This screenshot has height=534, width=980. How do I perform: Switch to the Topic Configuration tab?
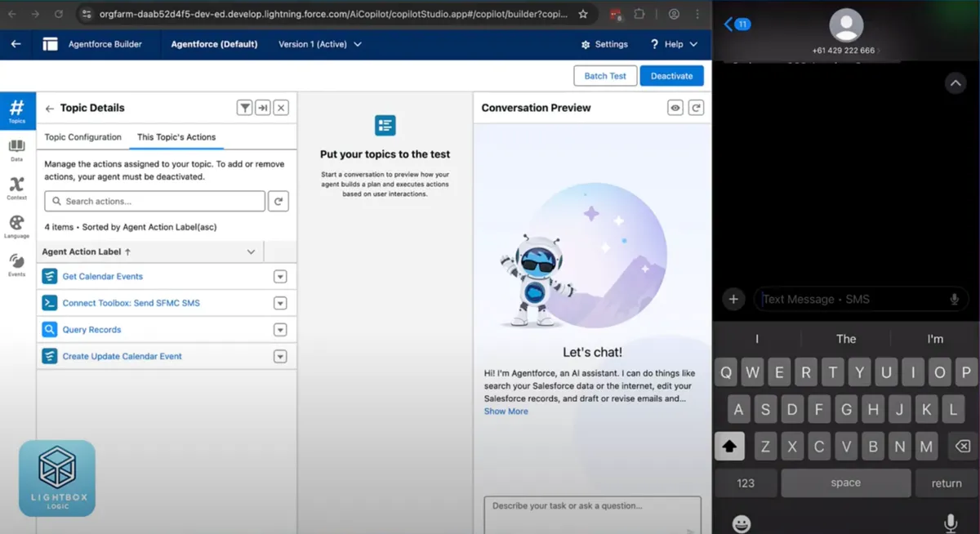tap(82, 137)
